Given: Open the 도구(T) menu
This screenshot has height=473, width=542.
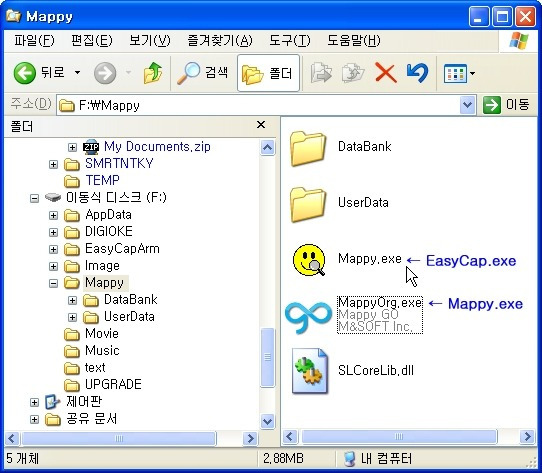Looking at the screenshot, I should (290, 41).
